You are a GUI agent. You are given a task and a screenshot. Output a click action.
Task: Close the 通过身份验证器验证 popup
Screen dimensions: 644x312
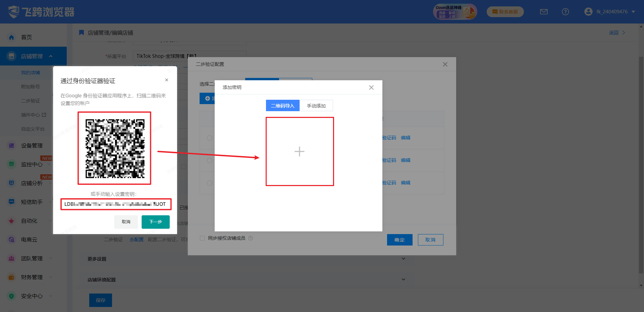tap(167, 80)
